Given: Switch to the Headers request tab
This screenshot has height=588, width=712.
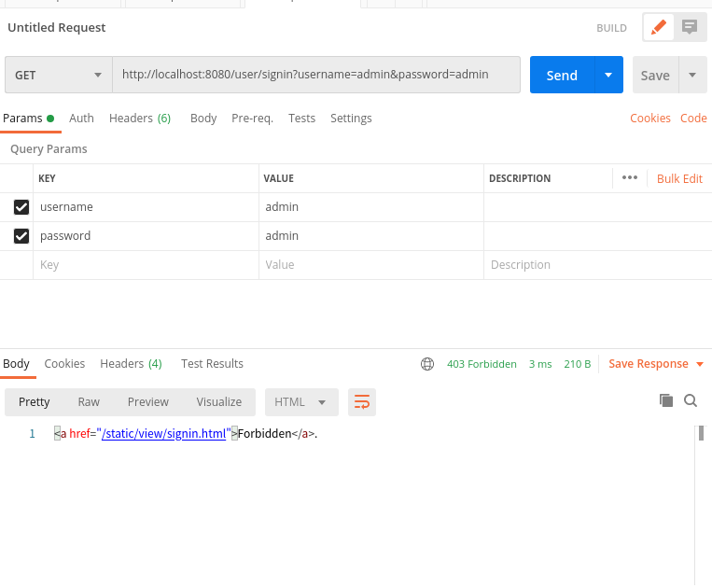Looking at the screenshot, I should 139,119.
